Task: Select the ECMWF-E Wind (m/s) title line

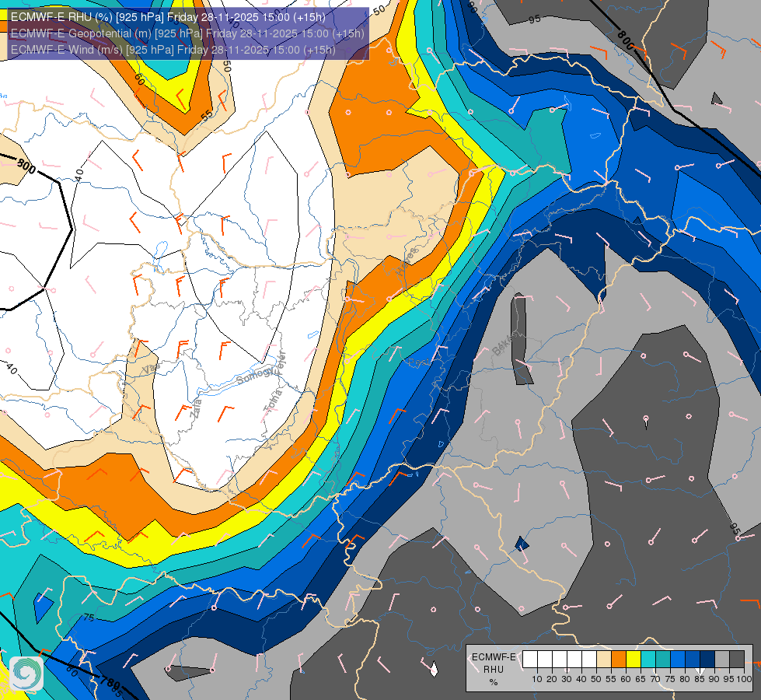Action: pos(173,50)
